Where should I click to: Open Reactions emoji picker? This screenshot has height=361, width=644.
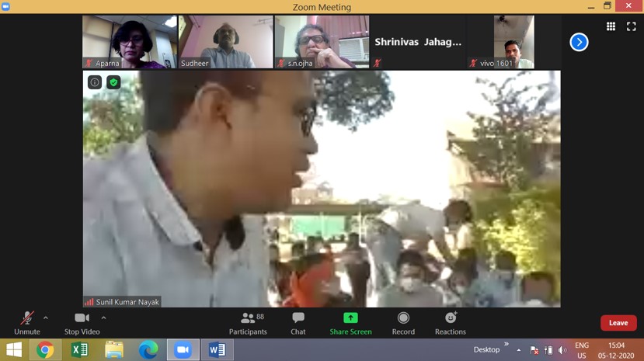(450, 323)
